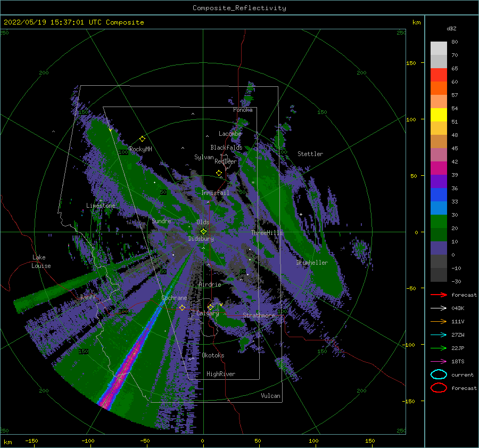Click the Vulcan town label
The width and height of the screenshot is (479, 448).
coord(270,396)
